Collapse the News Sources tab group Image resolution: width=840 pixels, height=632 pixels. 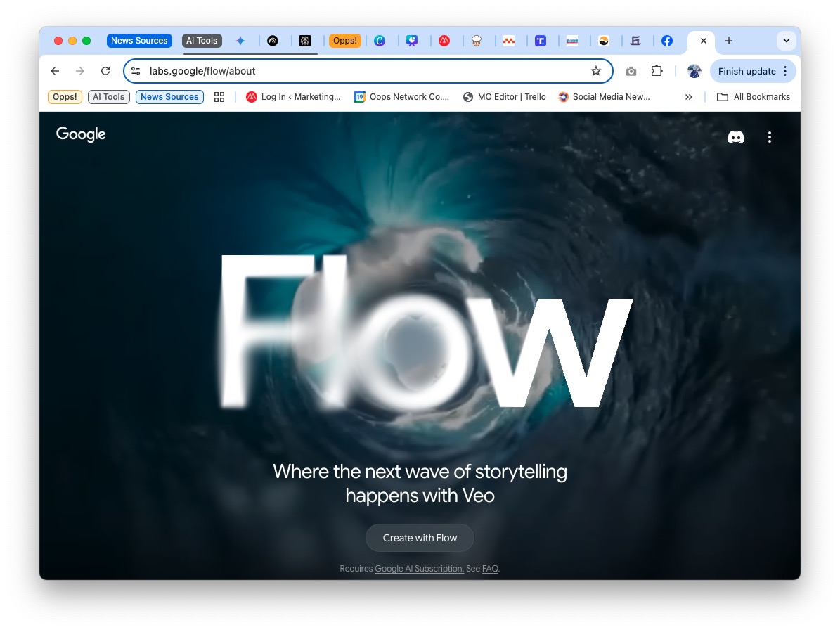(139, 41)
